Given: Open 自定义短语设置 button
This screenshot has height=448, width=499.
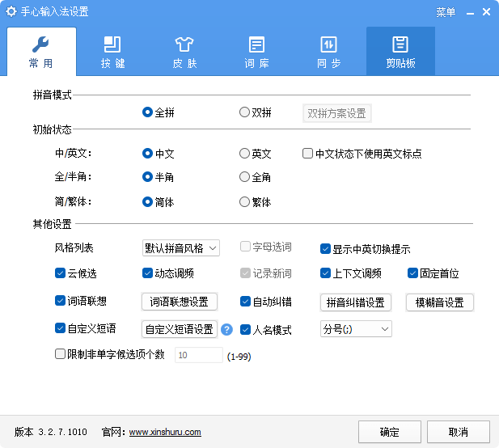Looking at the screenshot, I should (180, 329).
